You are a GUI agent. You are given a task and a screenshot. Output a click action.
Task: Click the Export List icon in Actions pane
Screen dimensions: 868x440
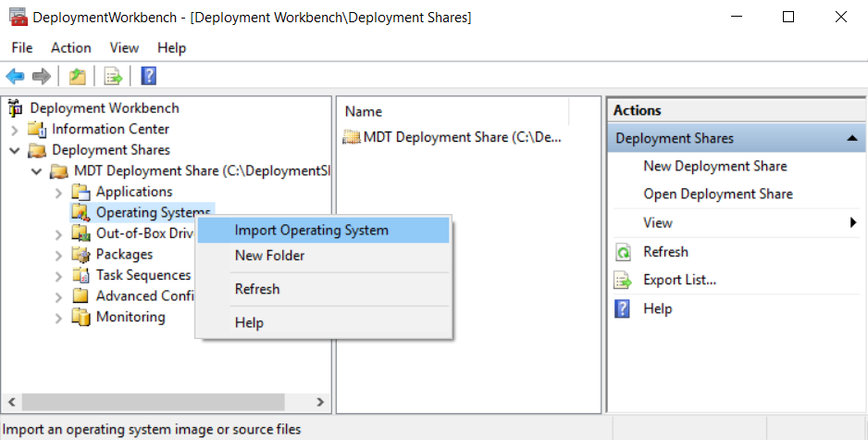click(624, 281)
